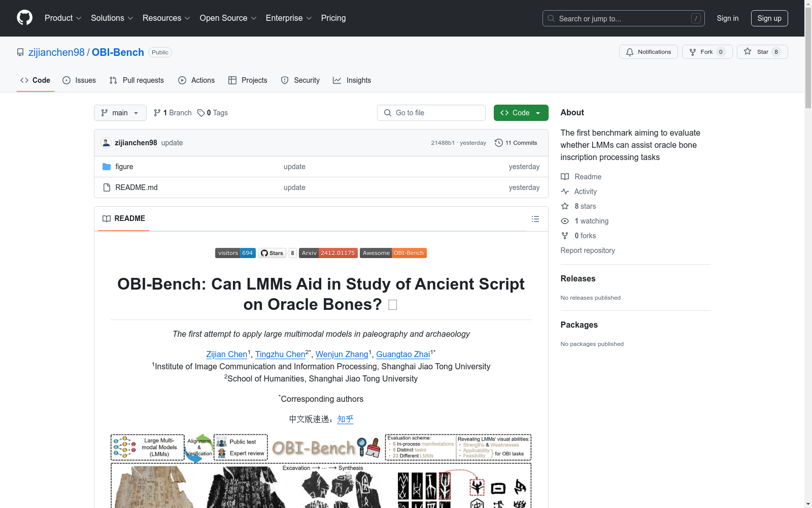Screen dimensions: 812x508
Task: Expand the Product menu
Action: point(63,18)
